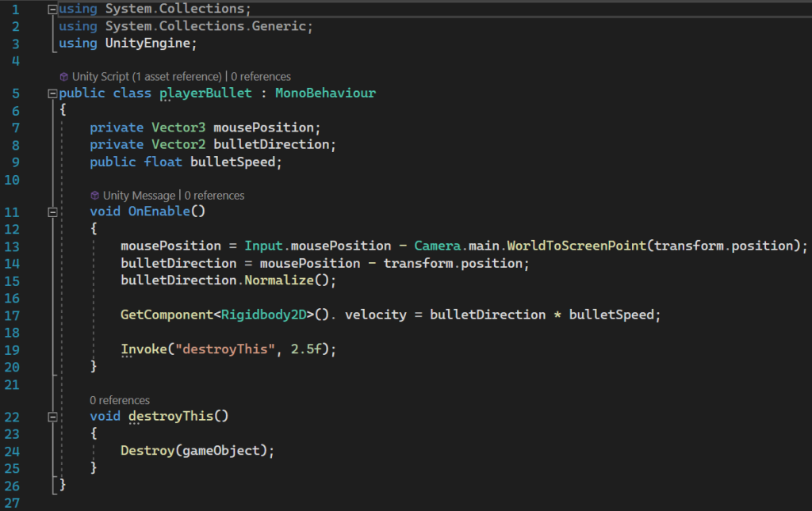Click the Destroy call in destroyThis
812x511 pixels.
point(148,451)
